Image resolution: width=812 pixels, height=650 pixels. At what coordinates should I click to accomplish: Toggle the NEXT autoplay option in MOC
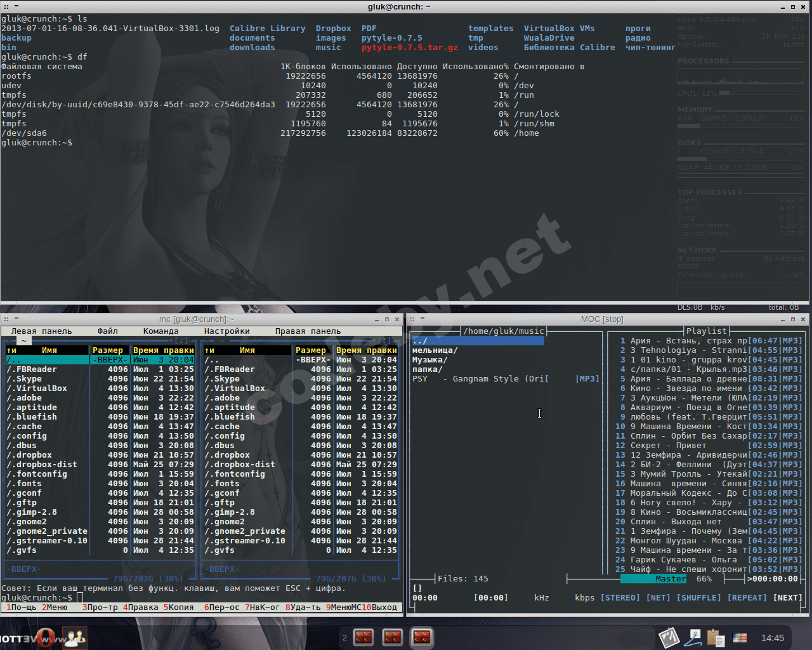click(787, 598)
